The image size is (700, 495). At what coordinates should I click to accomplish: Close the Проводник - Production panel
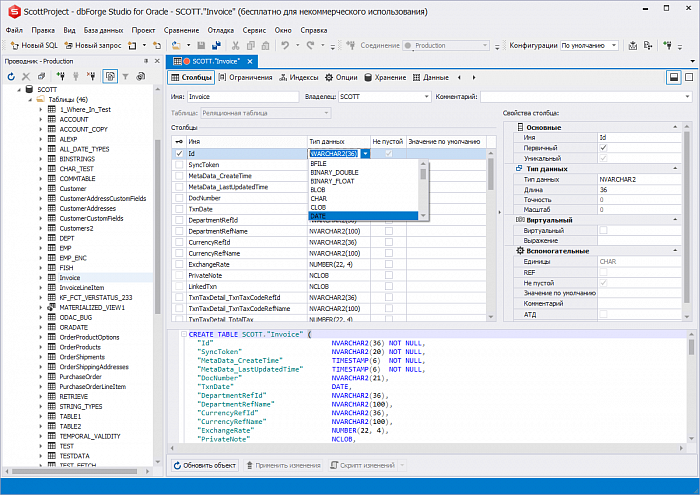[157, 61]
